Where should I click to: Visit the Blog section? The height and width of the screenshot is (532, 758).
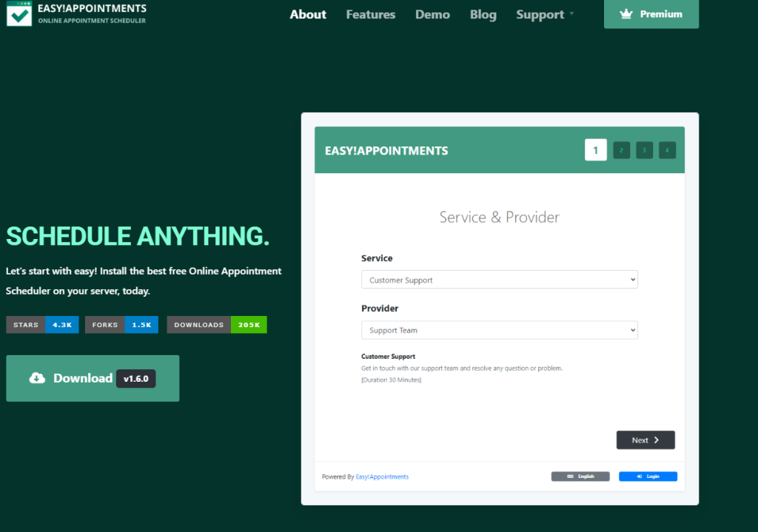click(x=483, y=15)
